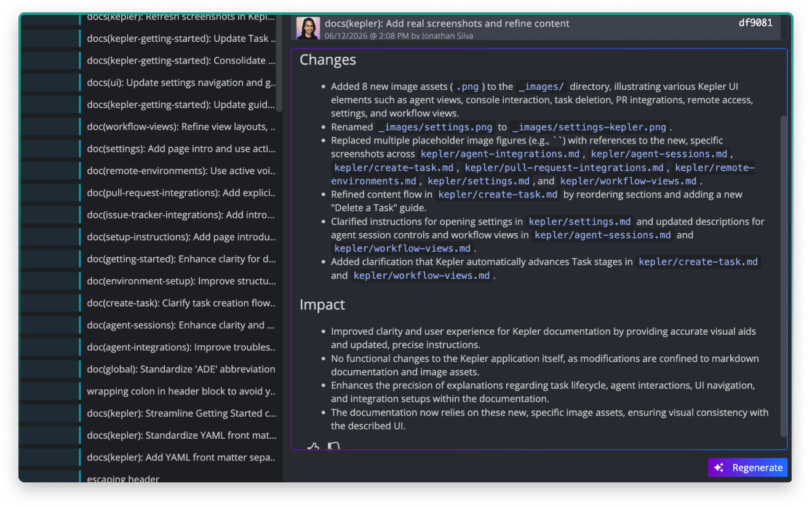Click the date line 06/12/2026 by Jonathan Silva
812x507 pixels.
[x=399, y=36]
